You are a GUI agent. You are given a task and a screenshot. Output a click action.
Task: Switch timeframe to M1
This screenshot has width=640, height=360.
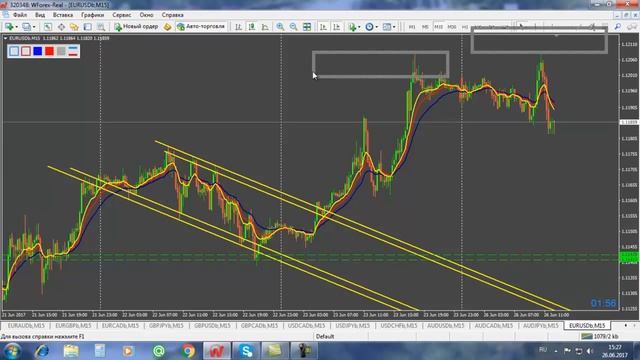tap(412, 27)
